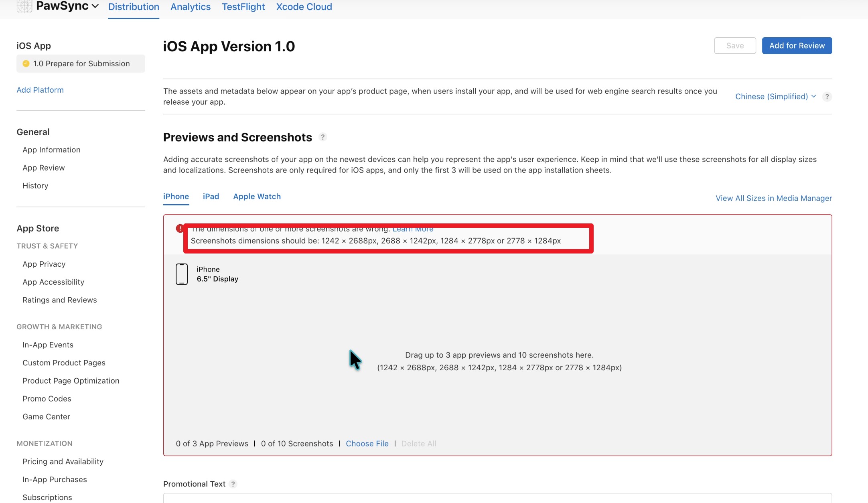Click help icon next to Promotional Text
This screenshot has width=868, height=503.
click(233, 484)
